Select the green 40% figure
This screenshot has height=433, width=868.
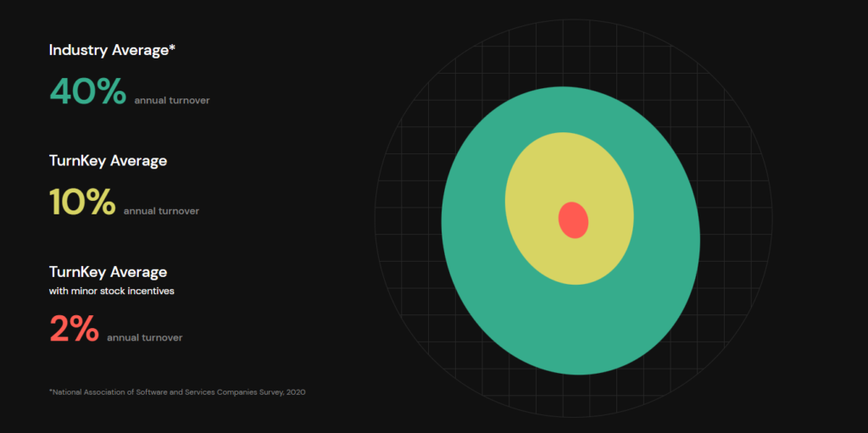click(87, 92)
